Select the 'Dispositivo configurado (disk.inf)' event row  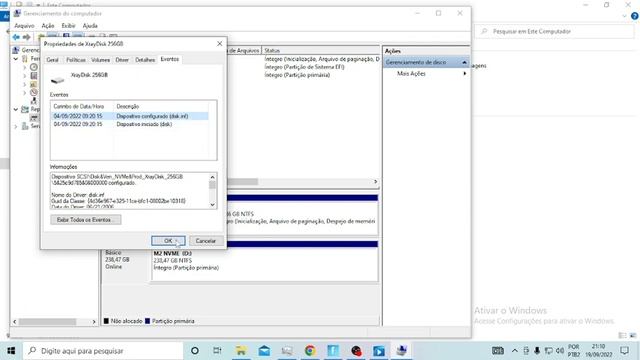(x=130, y=116)
